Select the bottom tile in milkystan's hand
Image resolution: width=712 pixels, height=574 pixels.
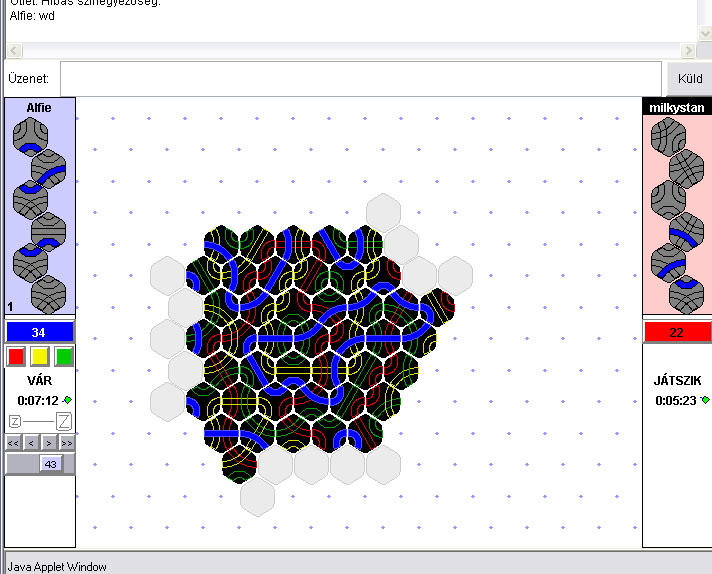(x=685, y=294)
